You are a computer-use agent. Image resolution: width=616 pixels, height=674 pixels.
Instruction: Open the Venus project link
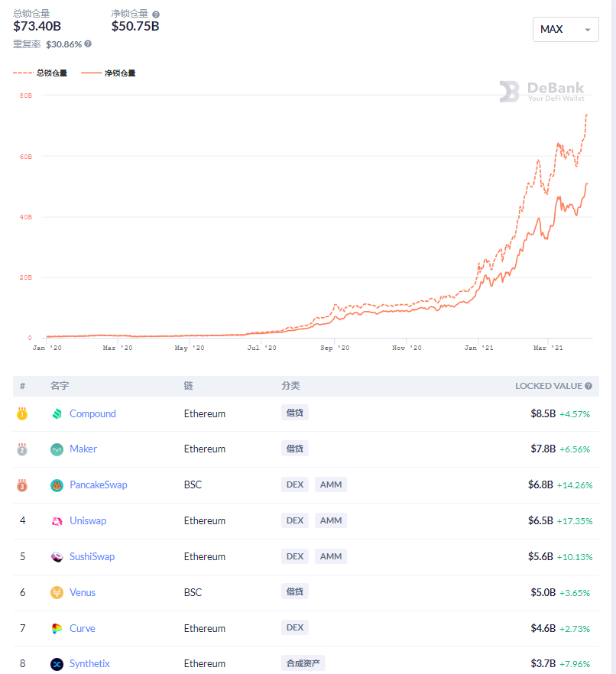[x=83, y=592]
